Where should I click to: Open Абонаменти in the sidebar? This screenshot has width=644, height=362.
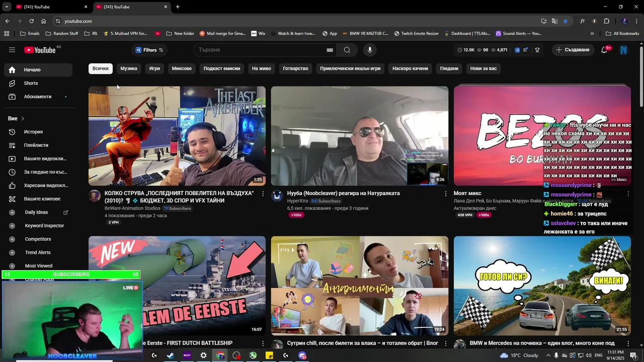tap(38, 97)
